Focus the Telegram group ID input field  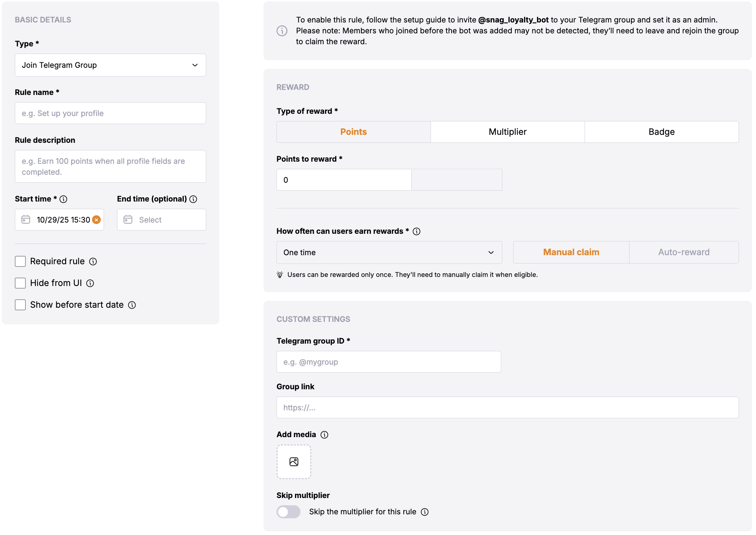pos(389,362)
